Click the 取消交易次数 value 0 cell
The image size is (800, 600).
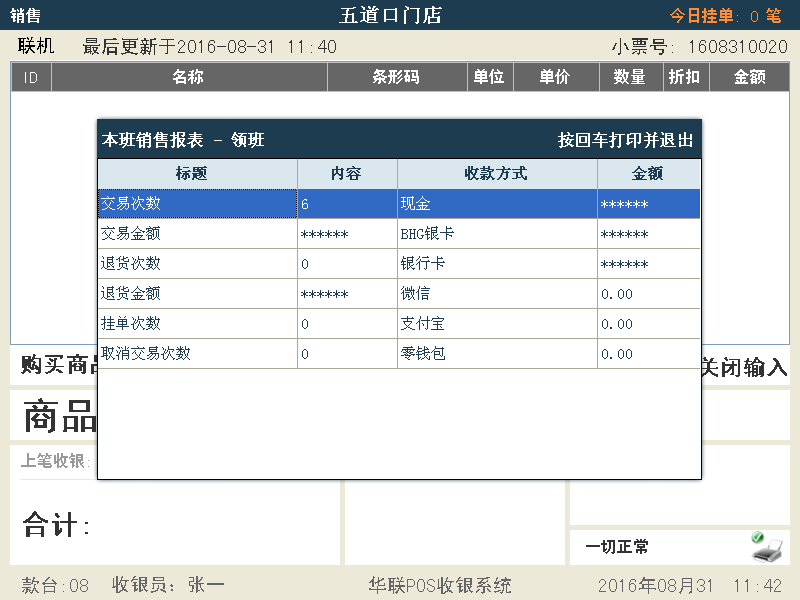(x=347, y=353)
